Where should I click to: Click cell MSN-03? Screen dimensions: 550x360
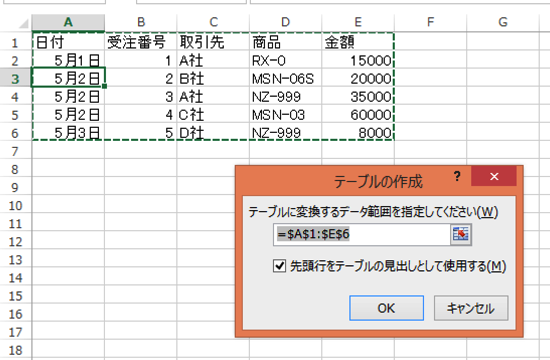click(x=286, y=114)
